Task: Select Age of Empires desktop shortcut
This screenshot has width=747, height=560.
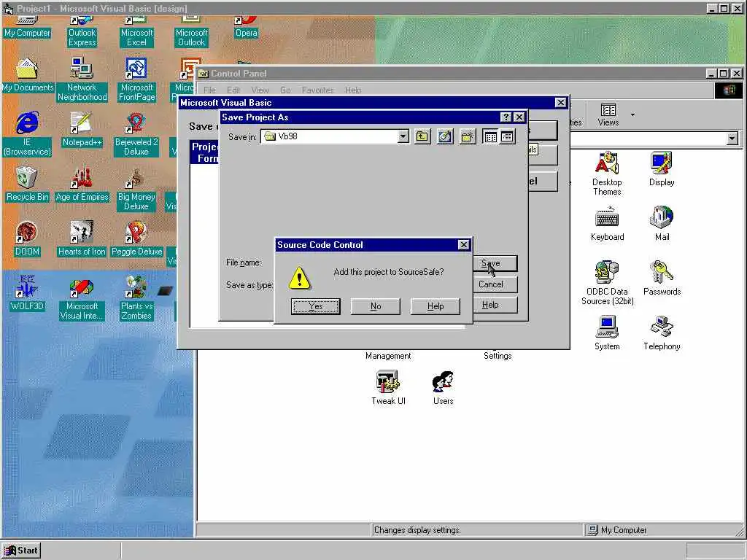Action: (82, 184)
